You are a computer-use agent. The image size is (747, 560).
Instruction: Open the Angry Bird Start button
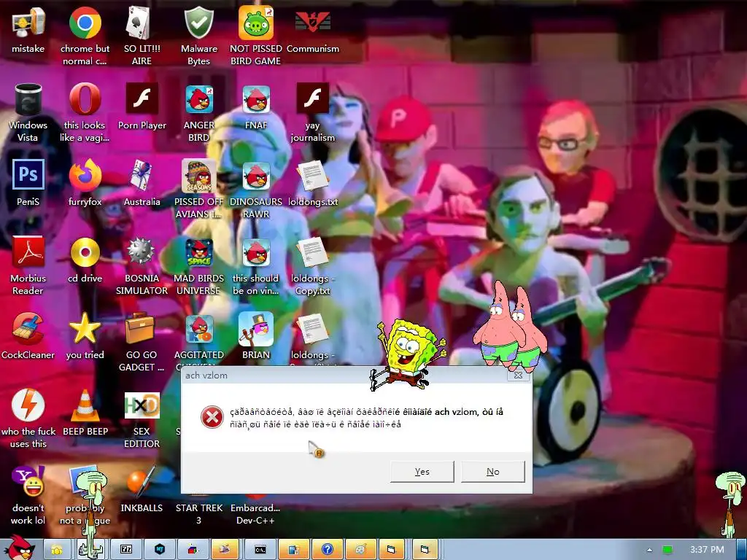(18, 548)
